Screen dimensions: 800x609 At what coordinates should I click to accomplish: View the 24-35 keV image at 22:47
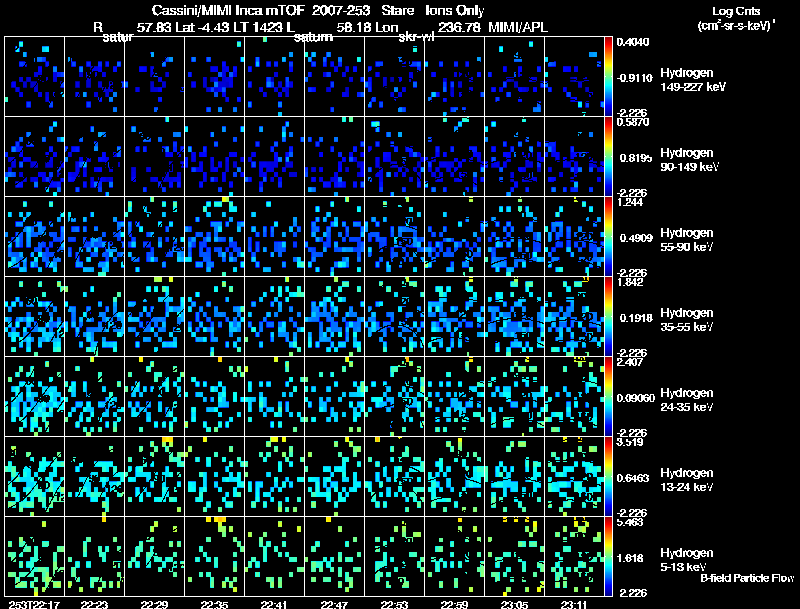(335, 397)
